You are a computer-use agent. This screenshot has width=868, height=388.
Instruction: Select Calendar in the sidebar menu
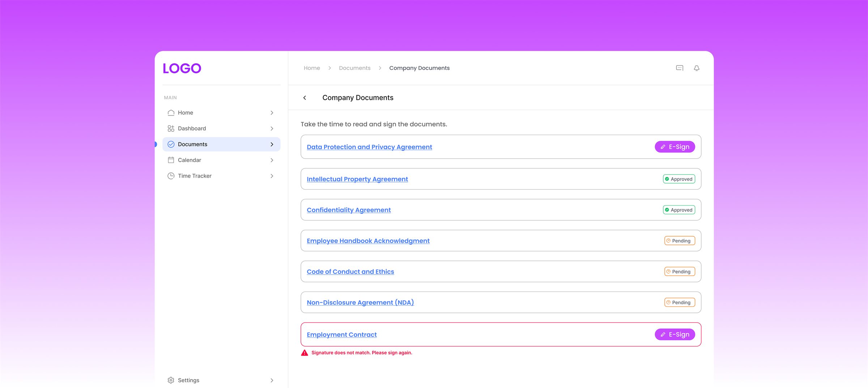click(x=221, y=160)
